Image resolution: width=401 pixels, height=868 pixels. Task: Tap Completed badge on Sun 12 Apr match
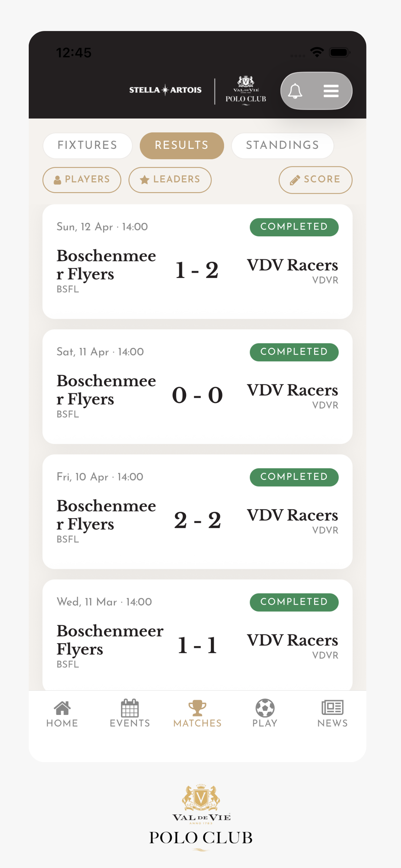[x=294, y=227]
